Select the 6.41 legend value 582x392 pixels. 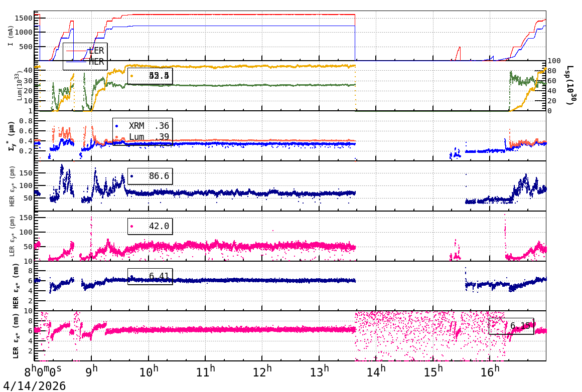[159, 276]
